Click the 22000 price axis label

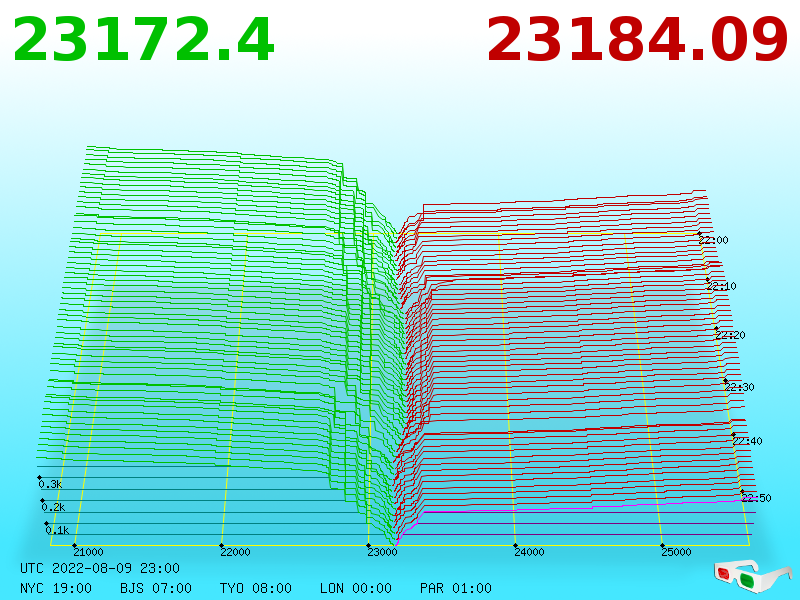click(235, 552)
